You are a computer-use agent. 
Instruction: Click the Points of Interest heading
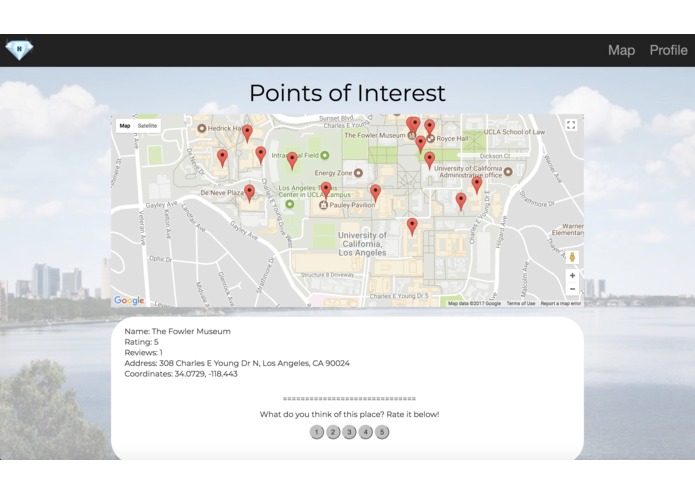click(348, 93)
